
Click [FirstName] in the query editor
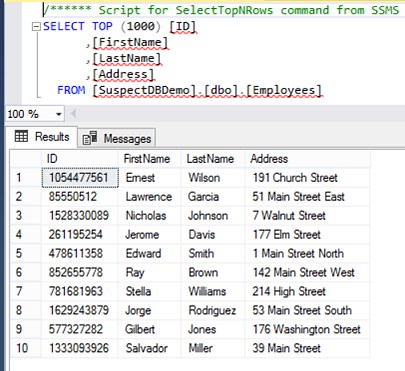[130, 43]
